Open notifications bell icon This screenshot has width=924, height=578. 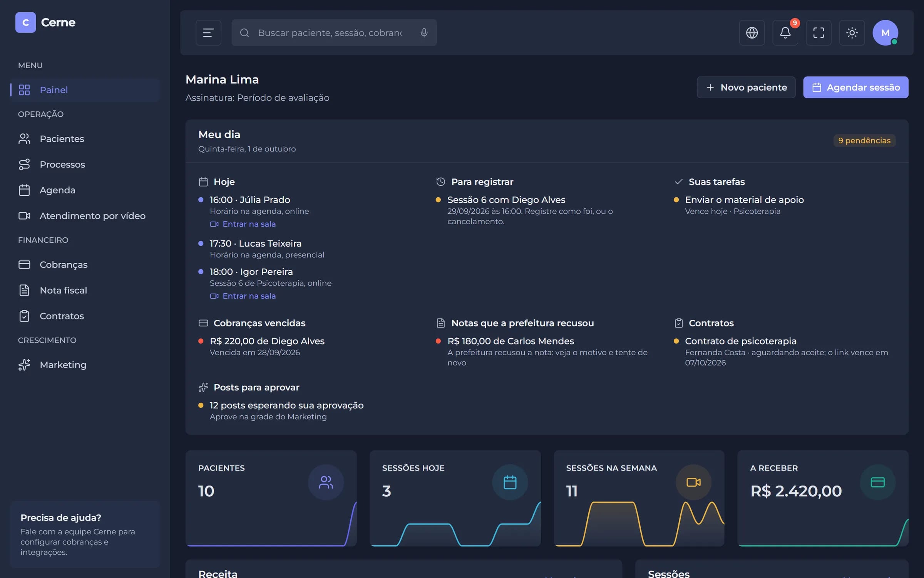(785, 33)
